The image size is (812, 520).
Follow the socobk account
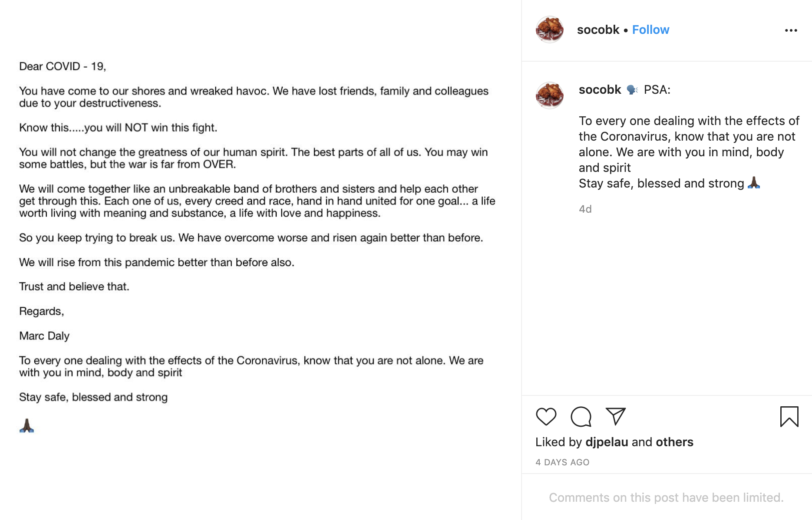650,30
